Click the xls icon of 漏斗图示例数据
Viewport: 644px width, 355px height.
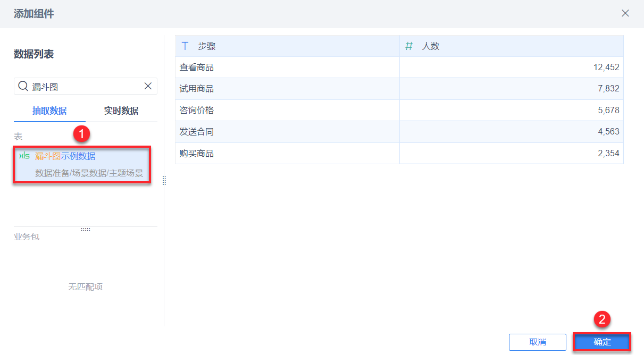(x=24, y=156)
